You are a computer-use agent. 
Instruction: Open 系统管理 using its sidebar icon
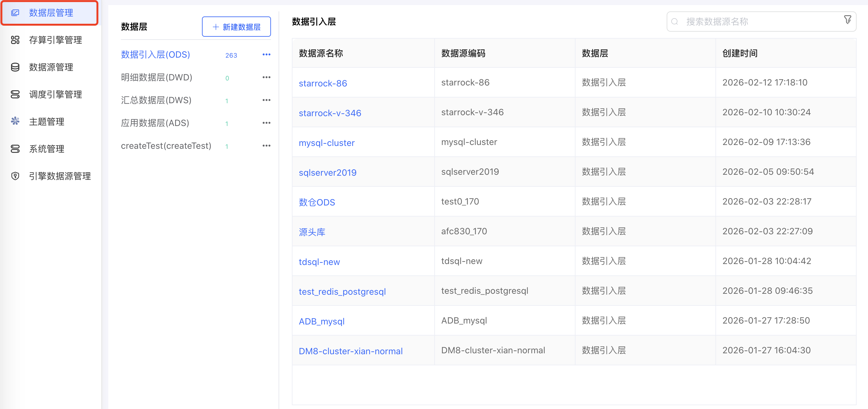[16, 148]
